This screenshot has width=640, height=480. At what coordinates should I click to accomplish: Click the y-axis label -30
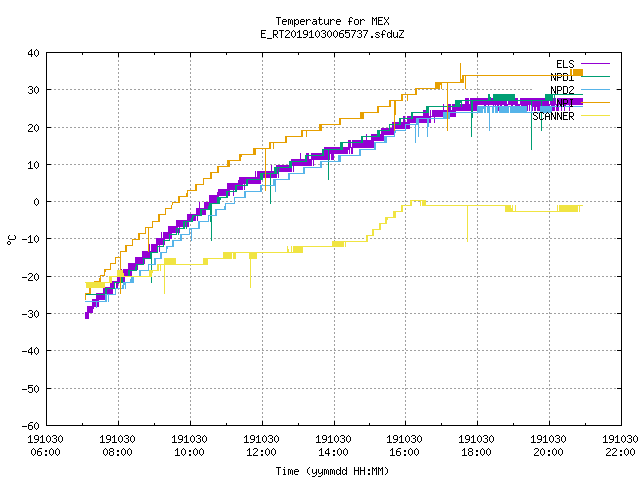tap(31, 314)
